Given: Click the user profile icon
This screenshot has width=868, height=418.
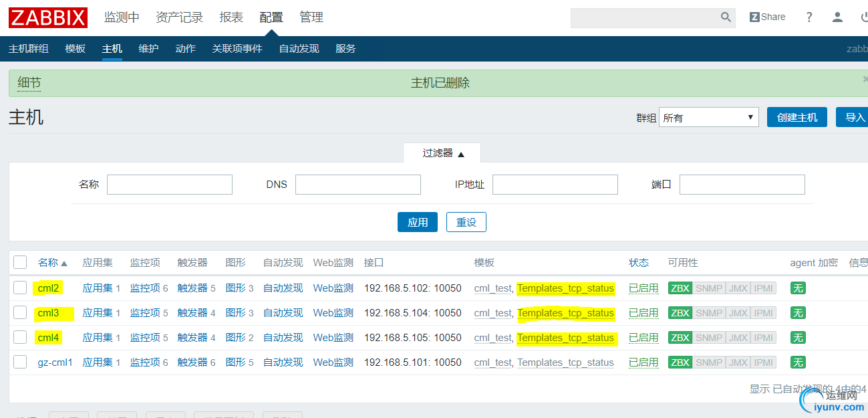Looking at the screenshot, I should click(837, 17).
